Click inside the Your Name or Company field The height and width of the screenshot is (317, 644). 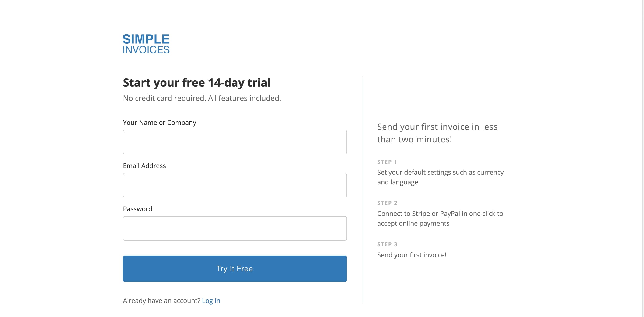[234, 142]
